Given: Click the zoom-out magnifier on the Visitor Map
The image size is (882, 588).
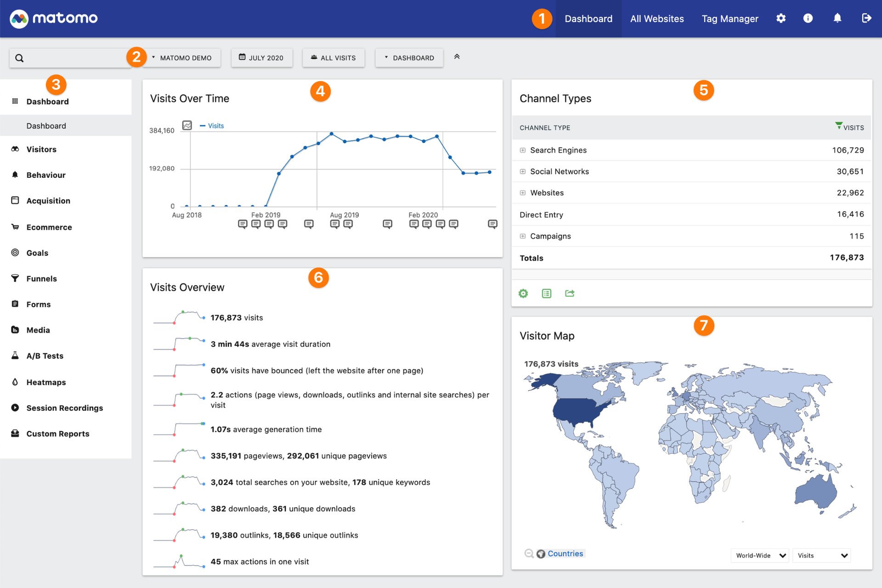Looking at the screenshot, I should (x=529, y=554).
